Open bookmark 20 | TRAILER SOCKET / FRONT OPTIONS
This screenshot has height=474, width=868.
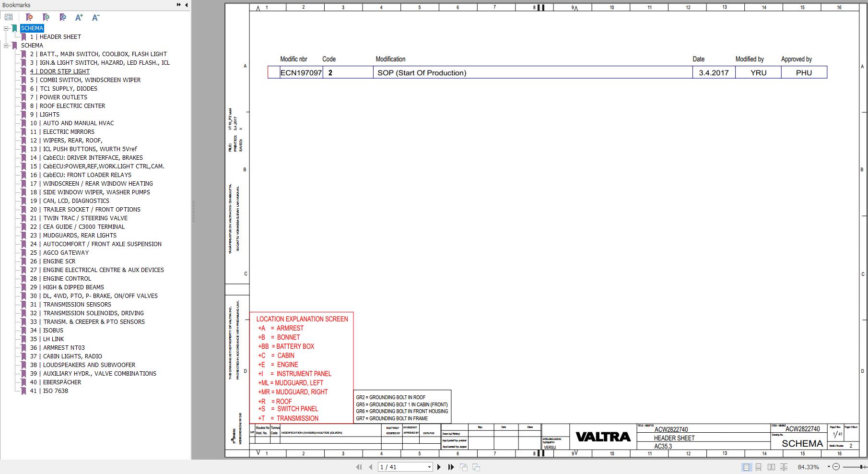coord(85,210)
